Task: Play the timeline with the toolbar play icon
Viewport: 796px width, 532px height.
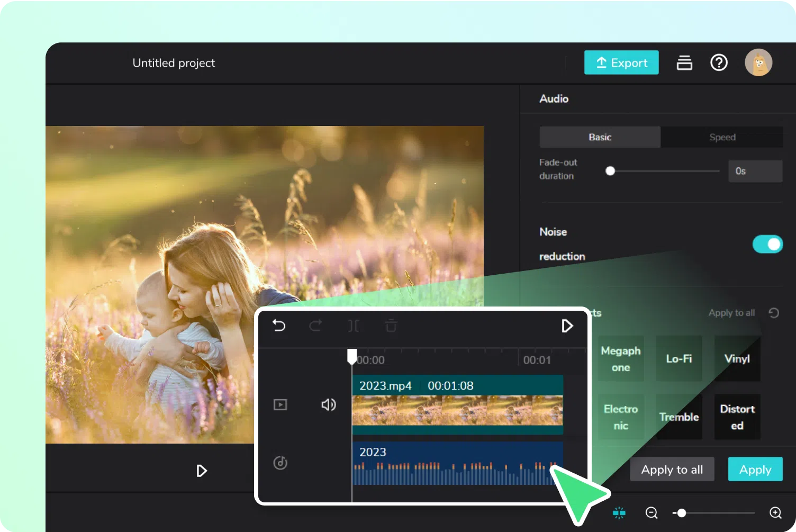Action: [x=567, y=326]
